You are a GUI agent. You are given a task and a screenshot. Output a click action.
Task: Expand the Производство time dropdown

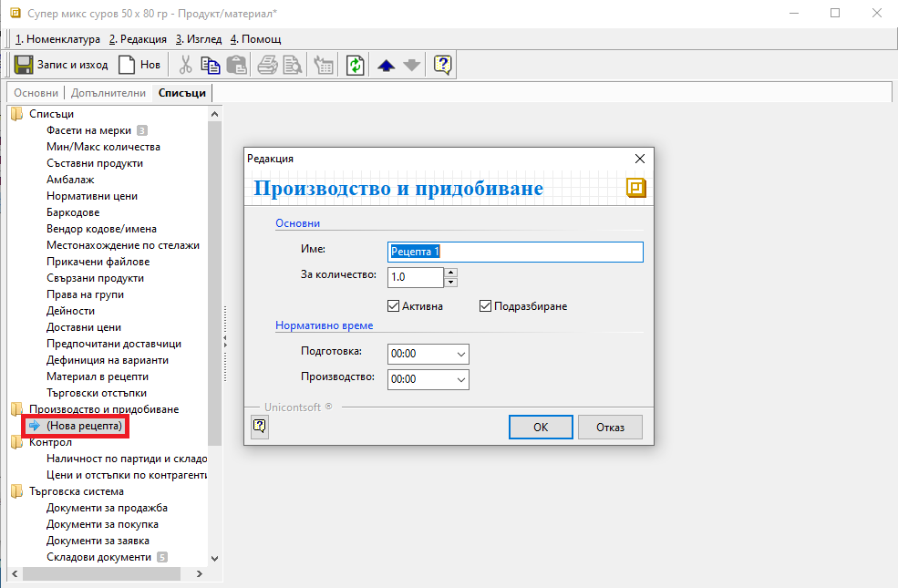click(460, 379)
